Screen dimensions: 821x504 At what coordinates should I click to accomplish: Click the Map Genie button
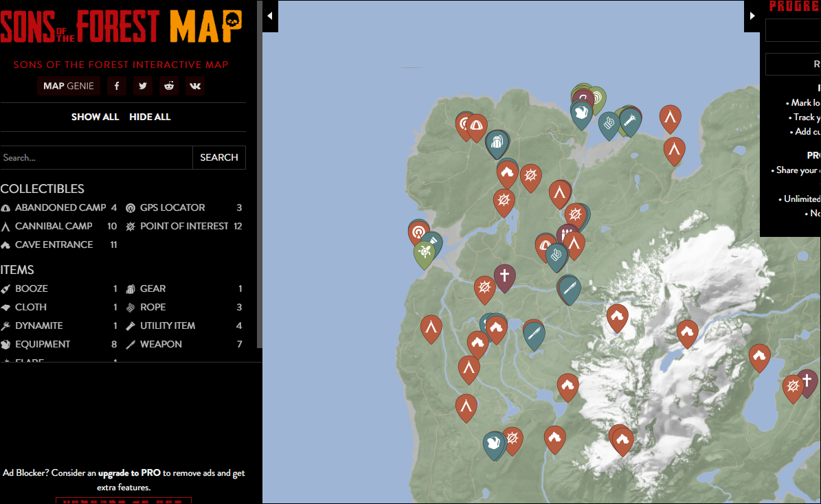point(69,86)
